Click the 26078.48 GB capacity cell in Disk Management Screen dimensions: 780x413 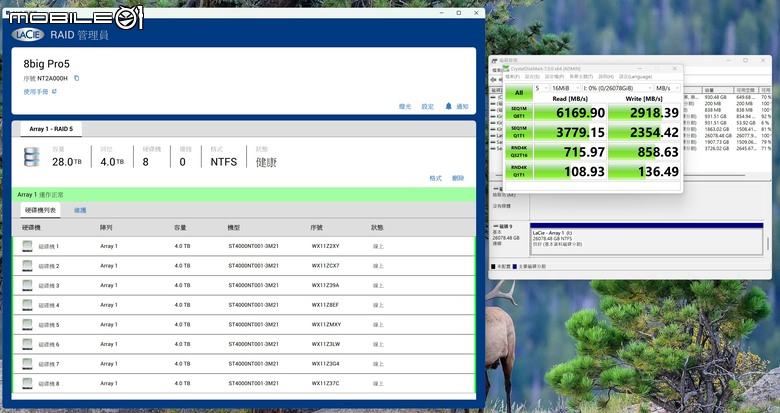(x=718, y=135)
